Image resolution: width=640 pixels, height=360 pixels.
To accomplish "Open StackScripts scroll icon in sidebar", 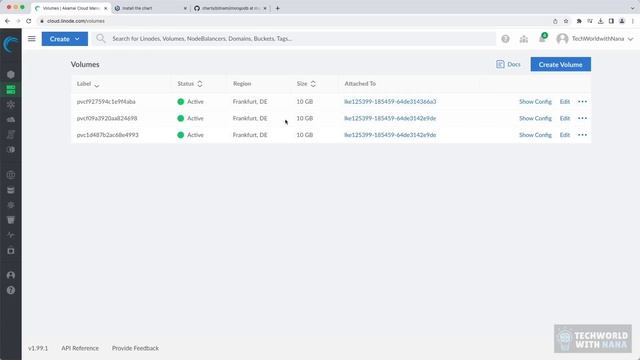I will pos(11,135).
